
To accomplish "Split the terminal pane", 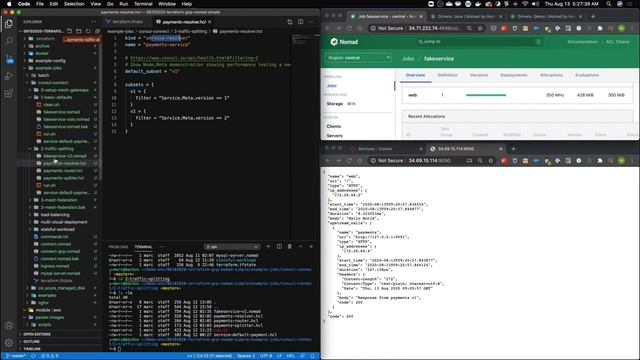I will click(279, 247).
